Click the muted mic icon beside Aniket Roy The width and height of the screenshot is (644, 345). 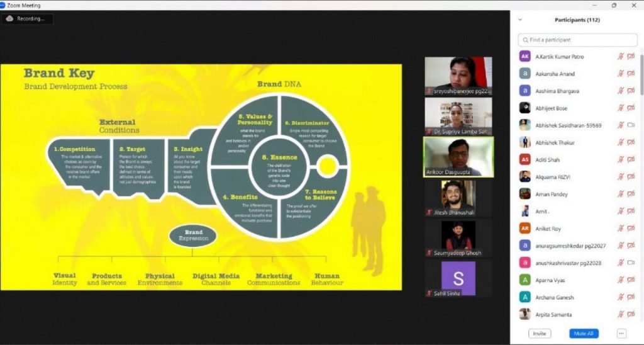click(621, 229)
